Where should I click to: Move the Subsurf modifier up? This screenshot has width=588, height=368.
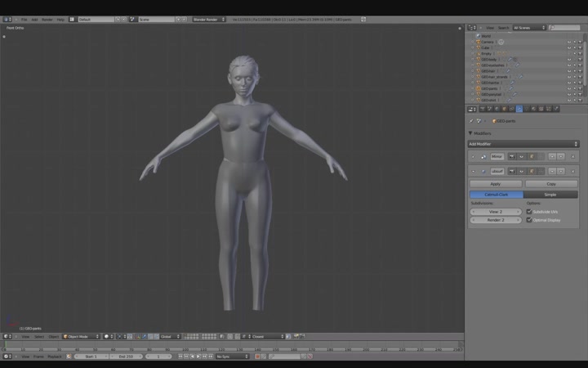[x=552, y=171]
